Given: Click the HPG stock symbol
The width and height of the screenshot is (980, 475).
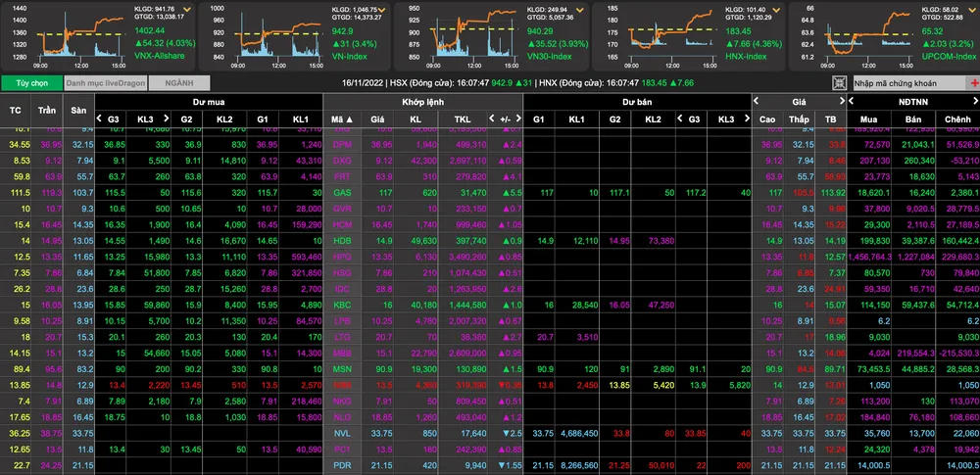Looking at the screenshot, I should coord(342,257).
